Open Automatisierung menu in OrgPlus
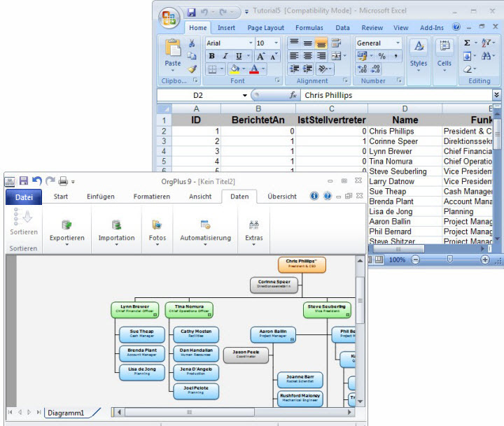Screen dimensions: 504x426 [x=205, y=232]
